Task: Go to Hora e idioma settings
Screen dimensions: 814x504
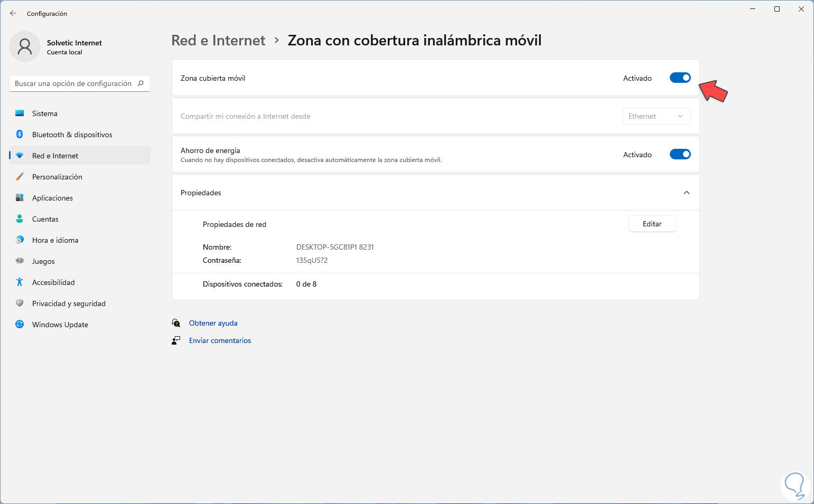Action: [55, 240]
